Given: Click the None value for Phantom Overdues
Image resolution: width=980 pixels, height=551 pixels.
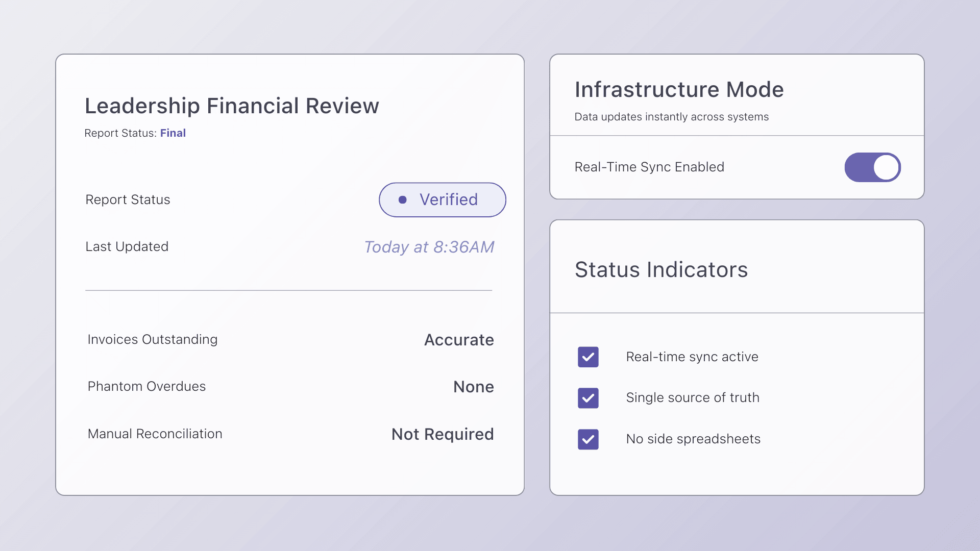Looking at the screenshot, I should click(x=473, y=387).
